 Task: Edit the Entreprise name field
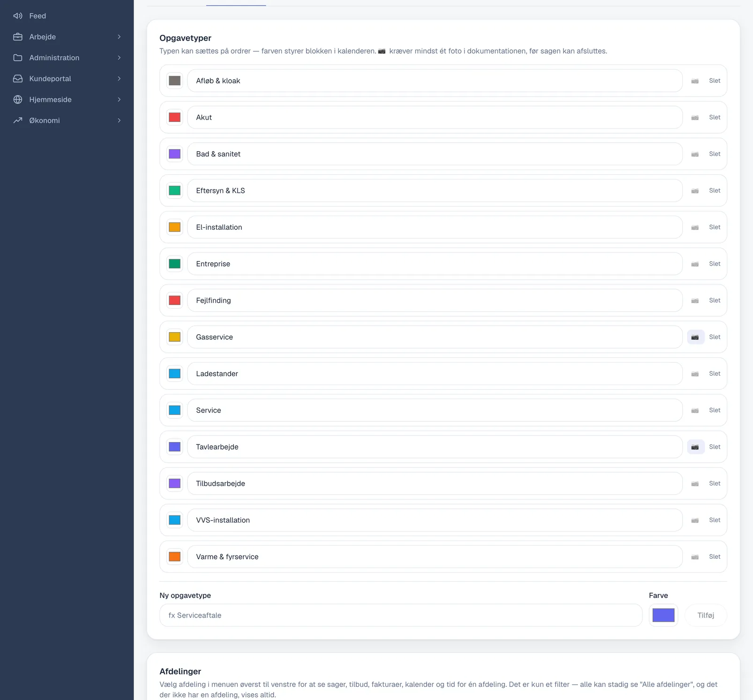(x=435, y=264)
